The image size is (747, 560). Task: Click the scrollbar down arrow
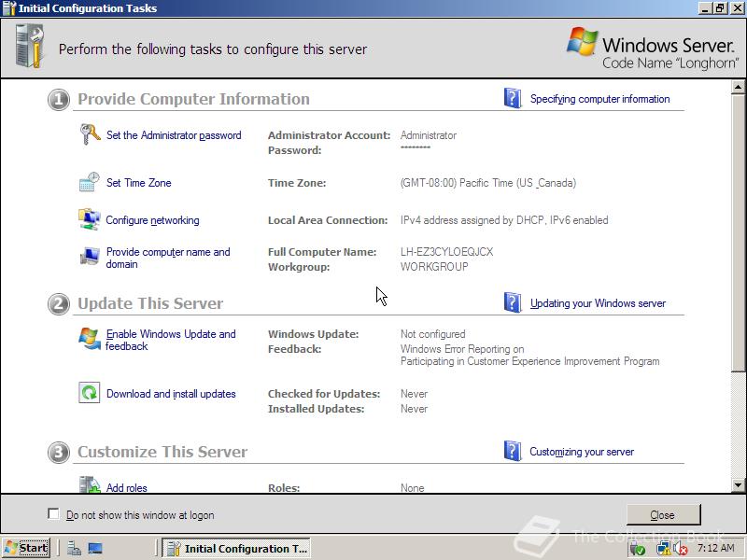point(738,485)
